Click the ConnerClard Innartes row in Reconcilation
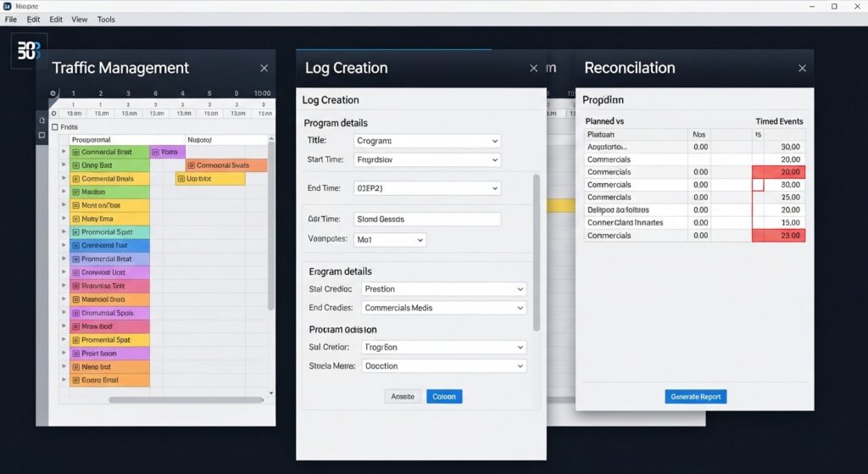 (695, 223)
